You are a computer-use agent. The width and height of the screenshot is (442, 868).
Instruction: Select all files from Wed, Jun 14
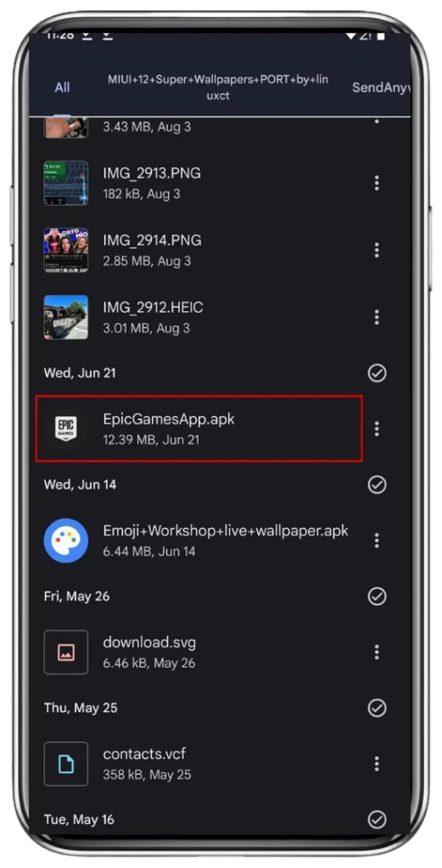(x=378, y=485)
